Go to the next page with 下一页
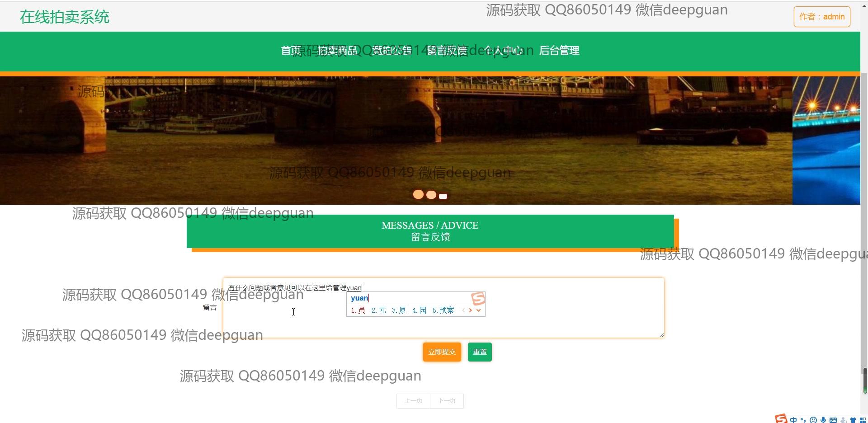The image size is (868, 423). pyautogui.click(x=447, y=401)
